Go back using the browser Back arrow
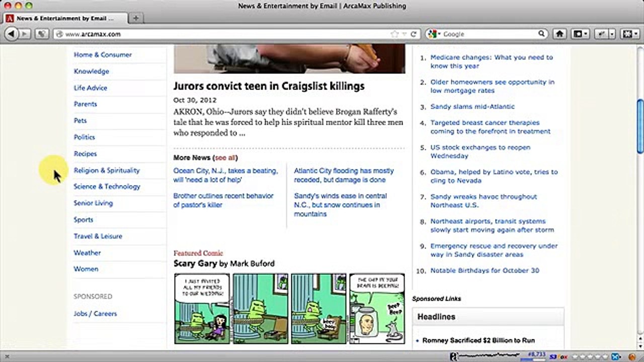 click(x=11, y=34)
